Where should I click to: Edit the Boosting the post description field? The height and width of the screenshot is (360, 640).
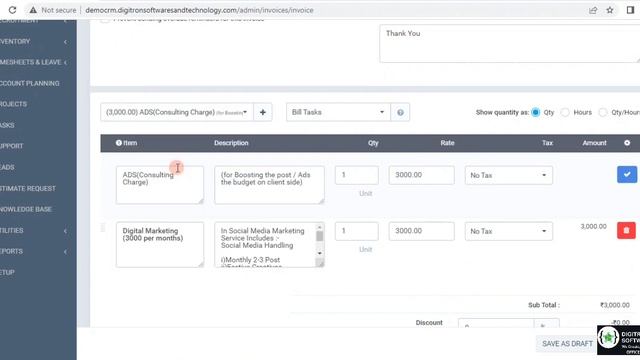(269, 184)
